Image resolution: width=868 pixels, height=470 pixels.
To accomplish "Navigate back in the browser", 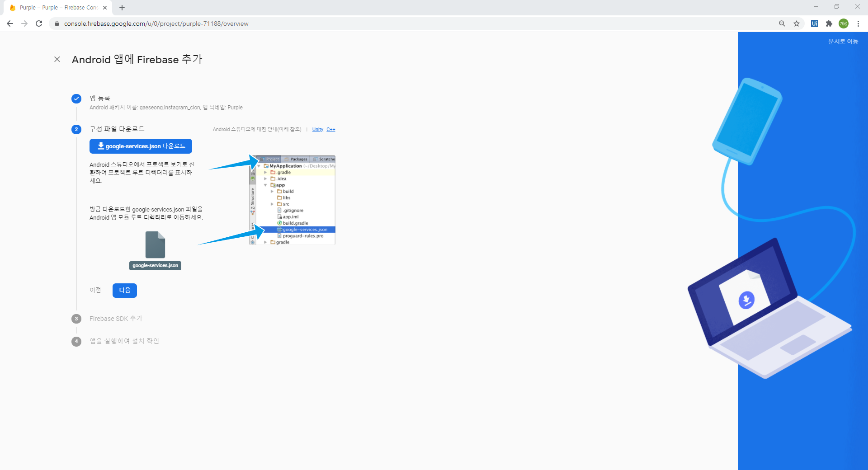I will (x=10, y=23).
